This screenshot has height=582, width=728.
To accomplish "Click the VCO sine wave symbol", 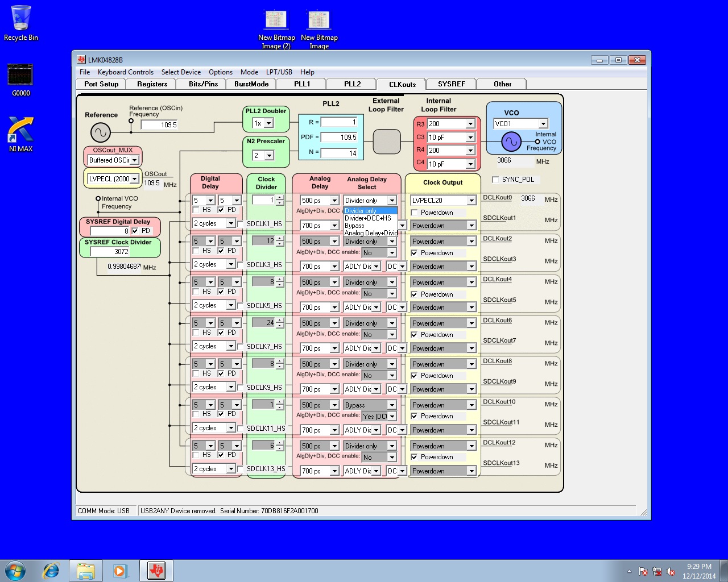I will 511,142.
